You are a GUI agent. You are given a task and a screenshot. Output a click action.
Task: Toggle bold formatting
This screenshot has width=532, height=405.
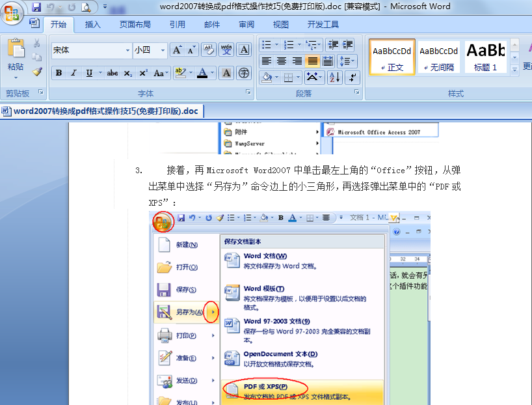[x=59, y=73]
